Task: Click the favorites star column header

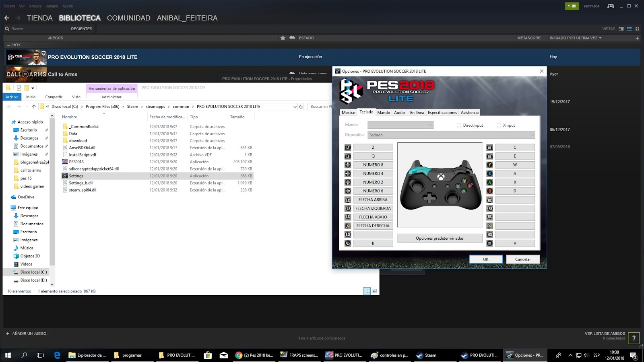Action: [x=283, y=38]
